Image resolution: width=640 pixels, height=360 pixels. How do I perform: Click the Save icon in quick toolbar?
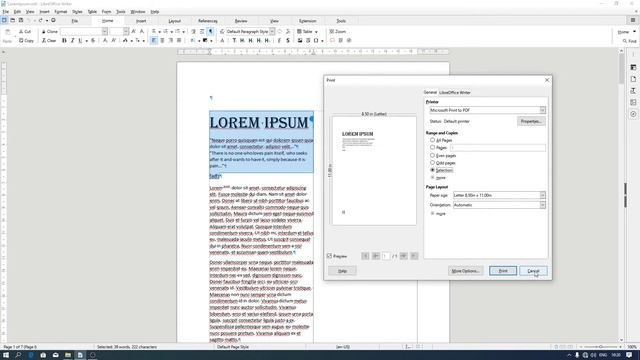[21, 20]
